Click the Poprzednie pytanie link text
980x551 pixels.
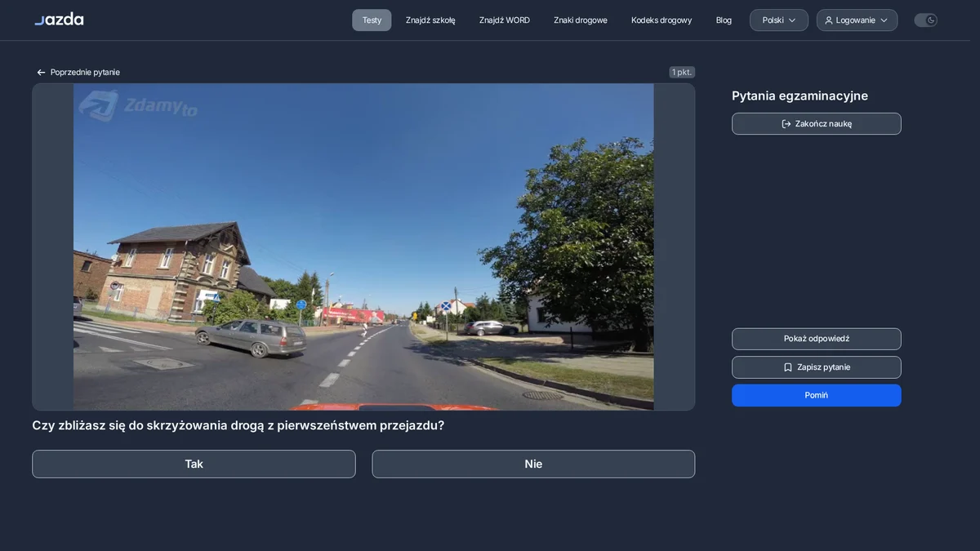pos(85,73)
